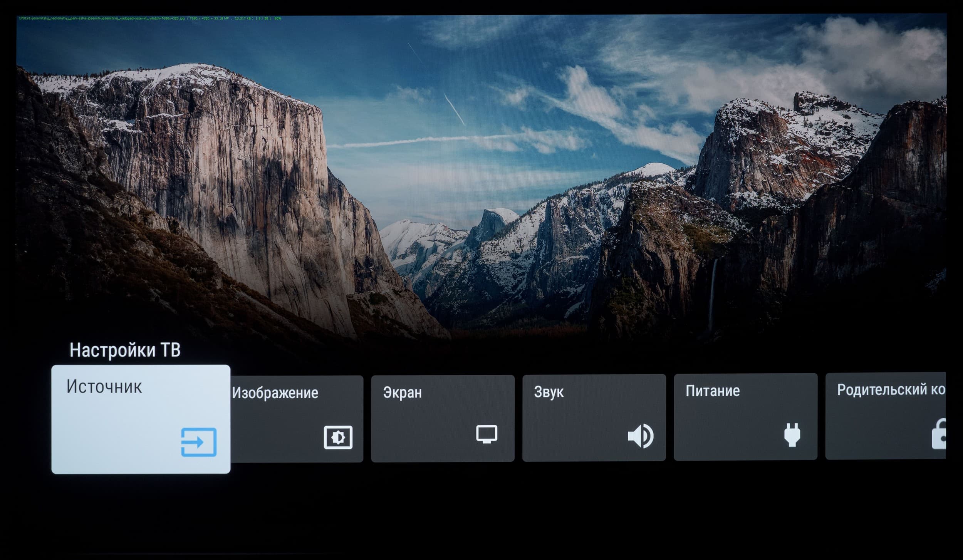Open the Экран settings tile
The image size is (963, 560).
443,418
